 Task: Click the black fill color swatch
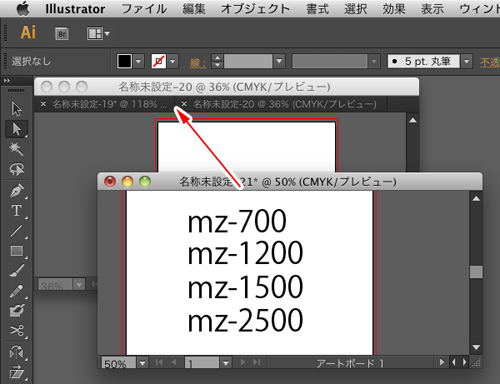point(124,61)
